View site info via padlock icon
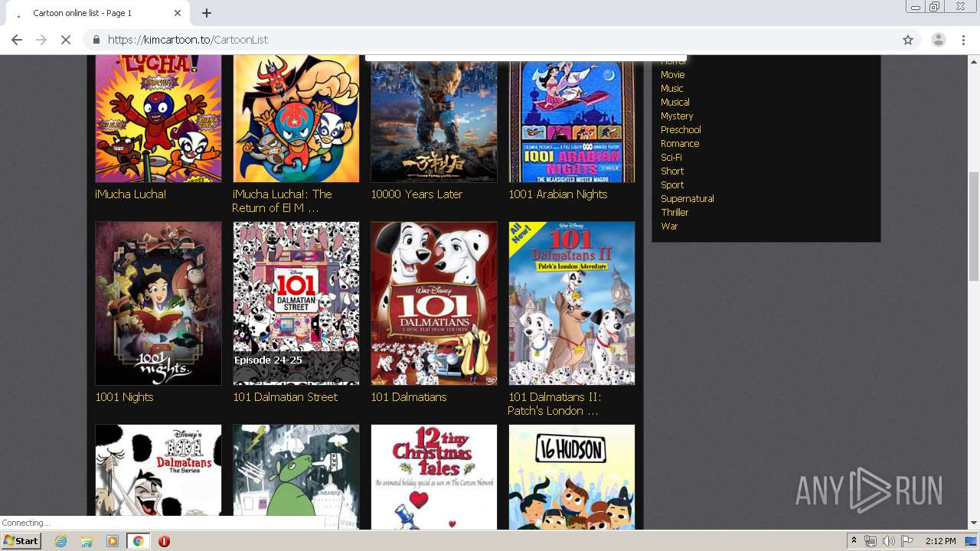Viewport: 980px width, 551px height. point(96,40)
